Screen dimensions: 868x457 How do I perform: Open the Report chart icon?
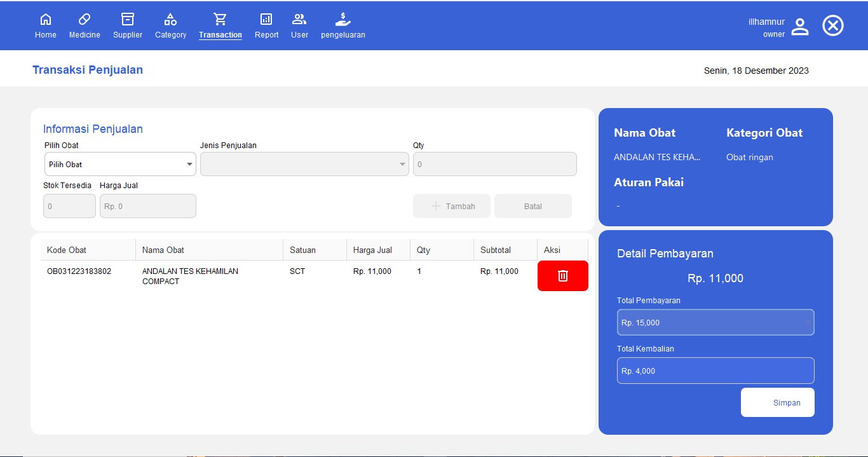[266, 20]
